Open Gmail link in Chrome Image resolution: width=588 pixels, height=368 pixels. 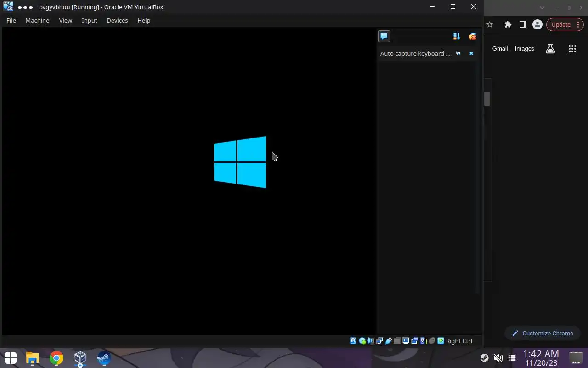(500, 48)
